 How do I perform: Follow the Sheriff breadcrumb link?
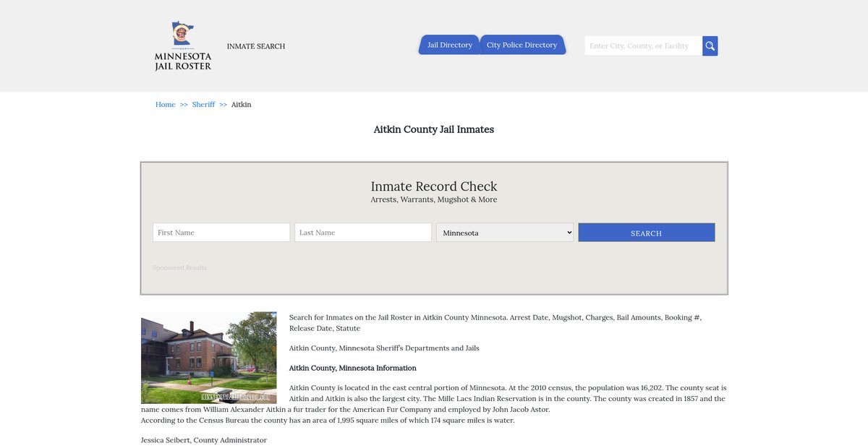tap(203, 105)
